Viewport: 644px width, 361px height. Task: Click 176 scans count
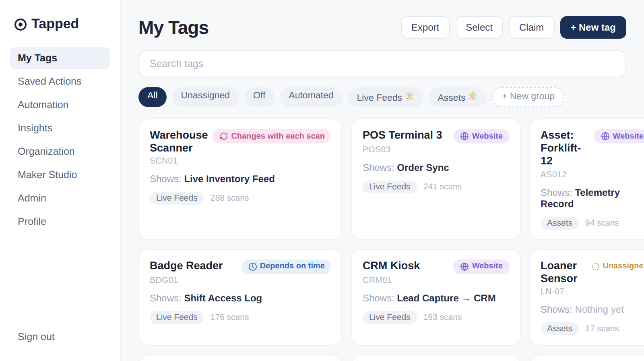pos(229,317)
